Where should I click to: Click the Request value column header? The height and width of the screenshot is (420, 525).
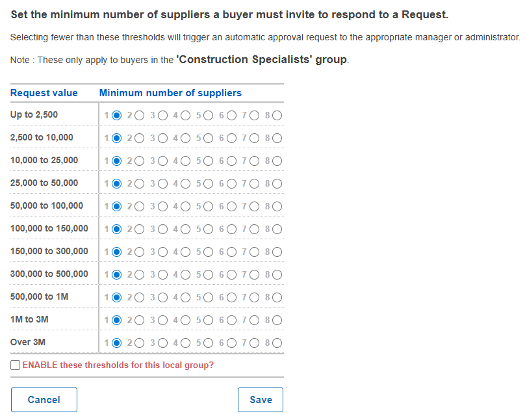pyautogui.click(x=44, y=93)
